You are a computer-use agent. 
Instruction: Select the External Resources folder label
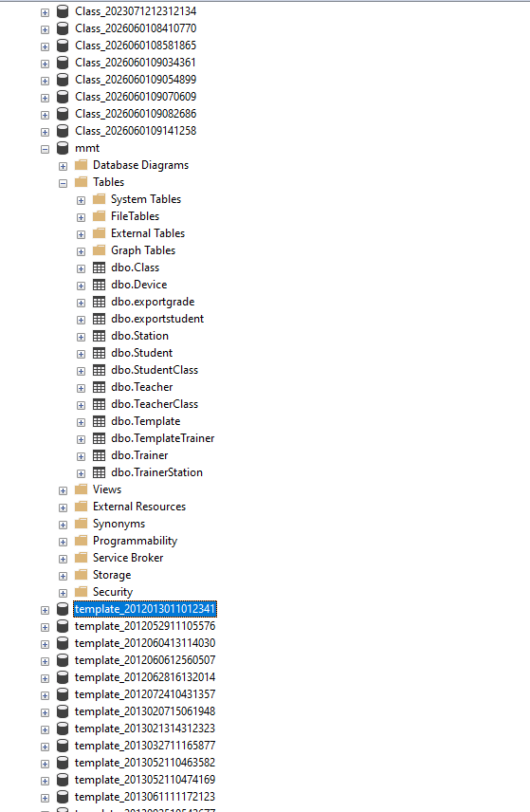pyautogui.click(x=139, y=507)
